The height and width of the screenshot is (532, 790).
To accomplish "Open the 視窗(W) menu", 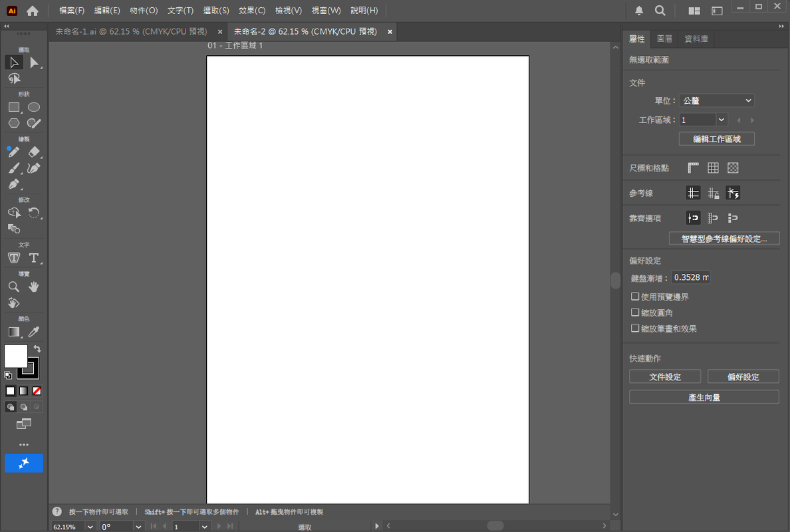I will click(326, 11).
